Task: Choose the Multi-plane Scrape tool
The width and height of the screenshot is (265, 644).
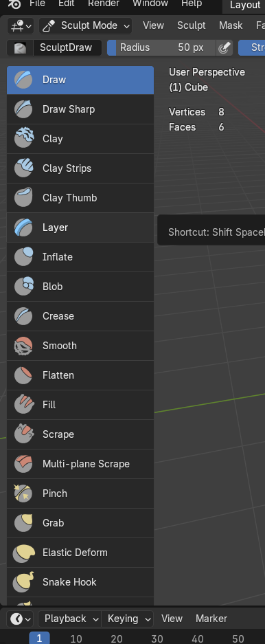Action: tap(80, 464)
